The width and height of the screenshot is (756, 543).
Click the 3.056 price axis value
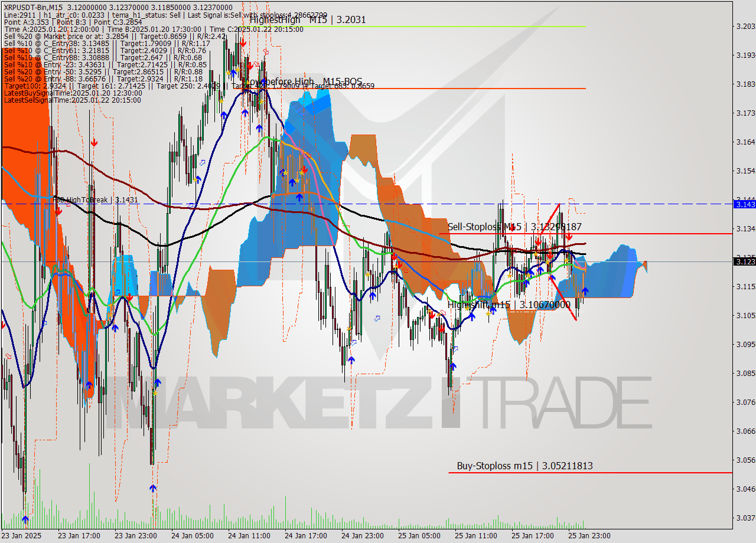click(x=745, y=460)
